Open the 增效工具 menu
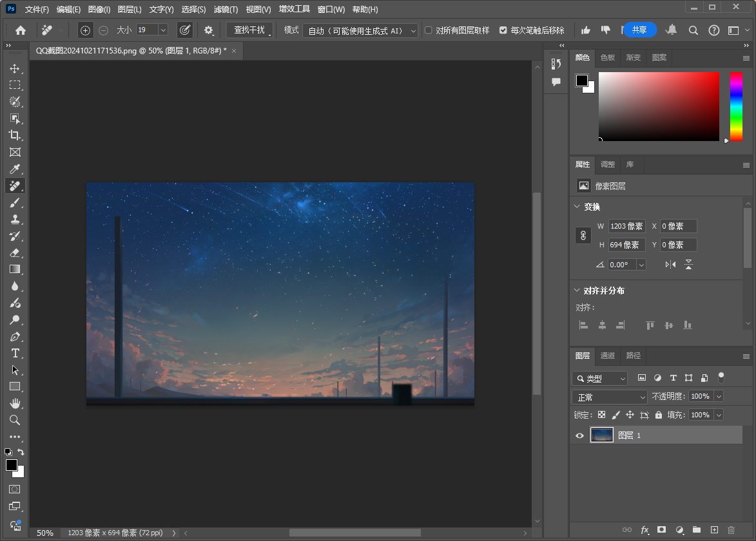 pos(294,9)
